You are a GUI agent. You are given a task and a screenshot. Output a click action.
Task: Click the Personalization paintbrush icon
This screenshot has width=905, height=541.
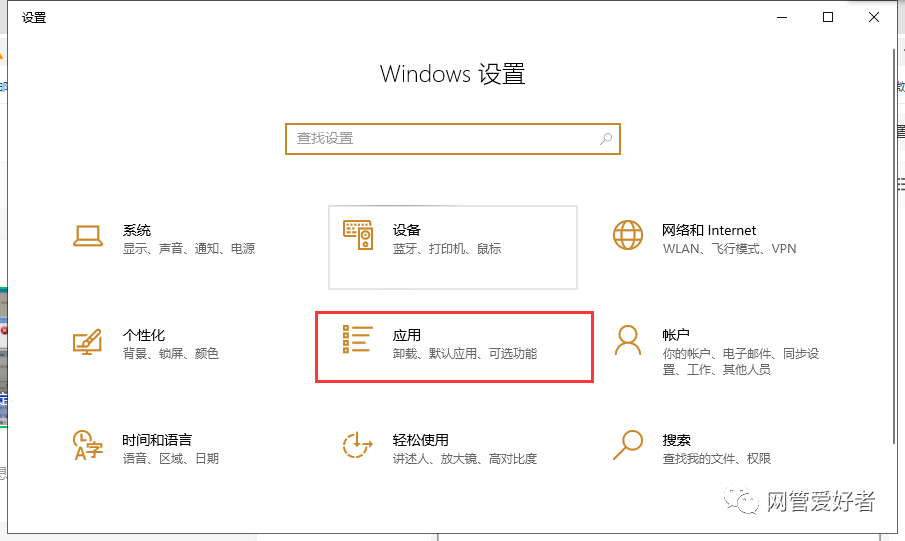coord(88,341)
